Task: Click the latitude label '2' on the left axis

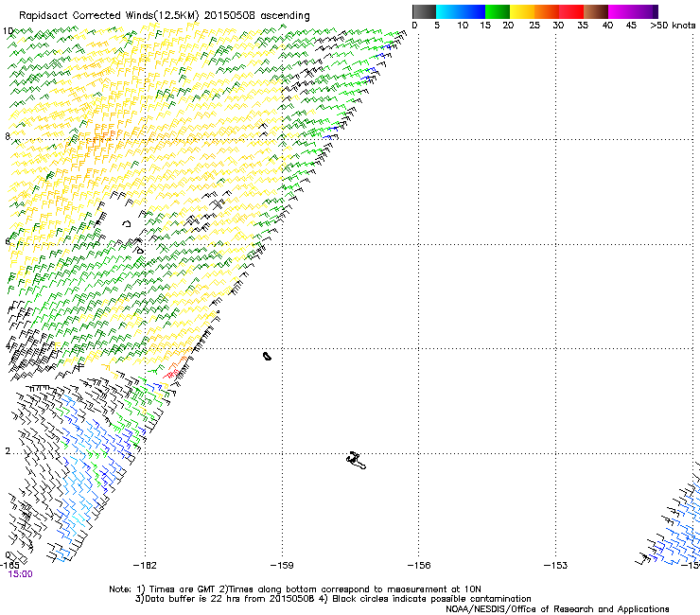Action: pyautogui.click(x=8, y=451)
